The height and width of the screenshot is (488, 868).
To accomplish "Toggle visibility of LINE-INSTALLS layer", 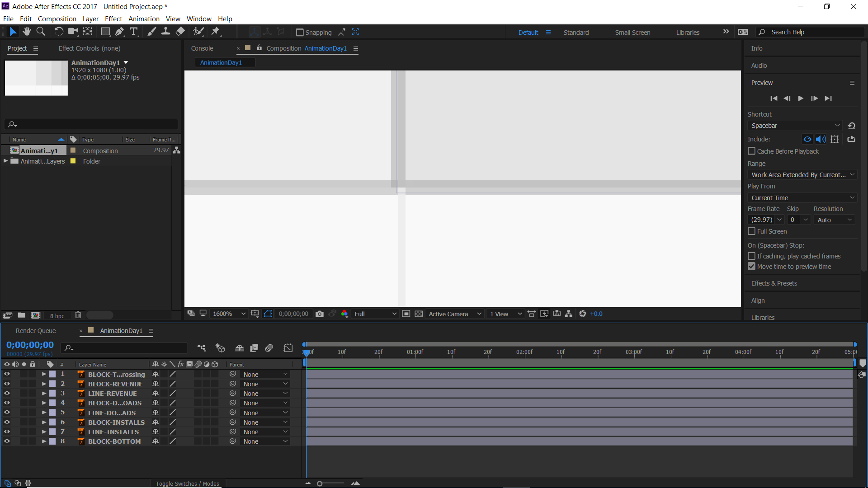I will click(x=6, y=432).
